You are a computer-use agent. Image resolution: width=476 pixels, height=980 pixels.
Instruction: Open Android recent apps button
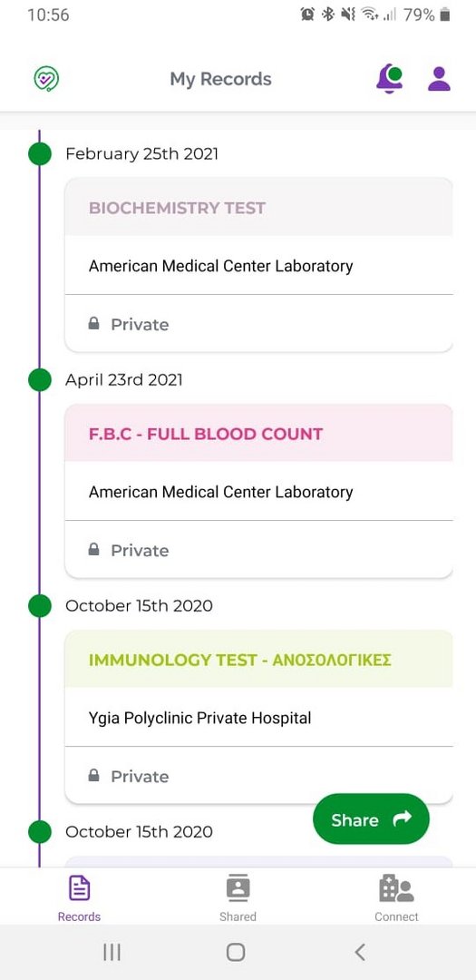point(112,952)
